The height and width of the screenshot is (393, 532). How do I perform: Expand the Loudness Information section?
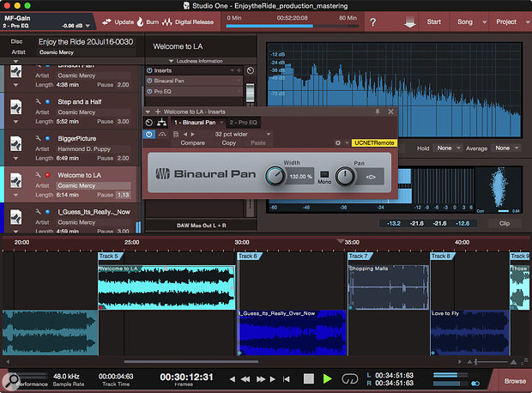(x=196, y=61)
